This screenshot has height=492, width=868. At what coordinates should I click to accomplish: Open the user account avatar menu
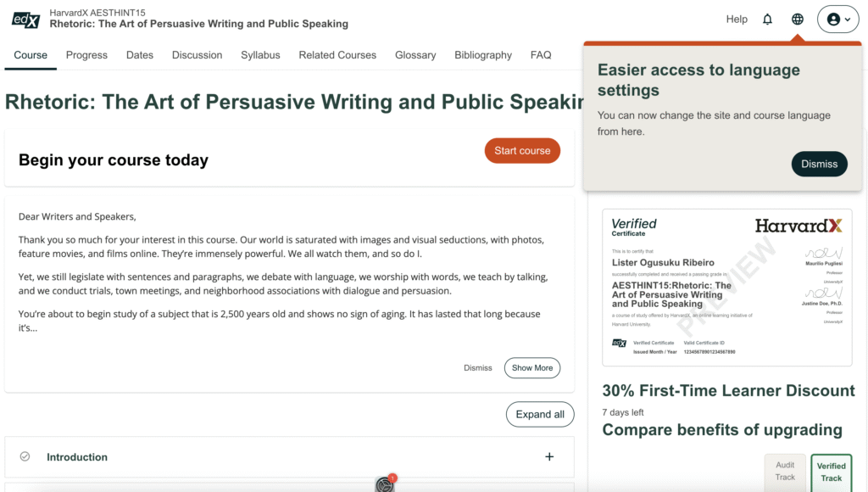838,20
